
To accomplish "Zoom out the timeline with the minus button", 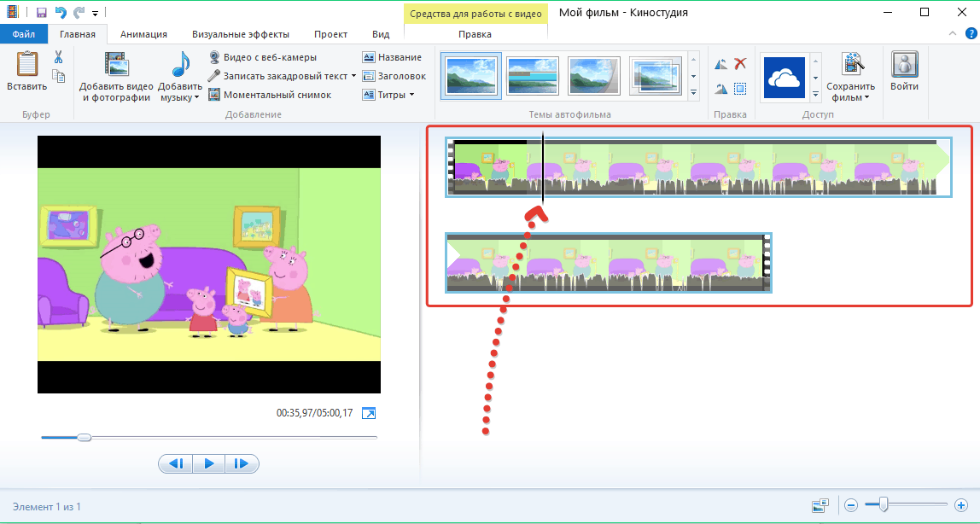I will click(x=850, y=504).
